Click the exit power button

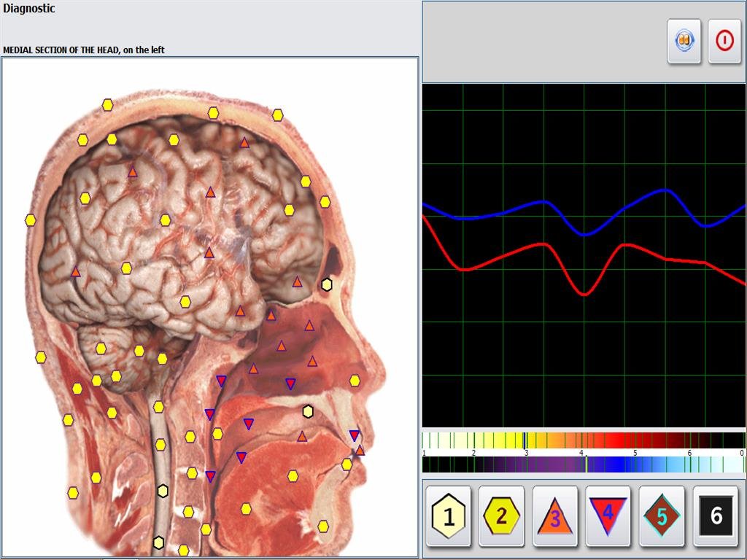point(724,41)
